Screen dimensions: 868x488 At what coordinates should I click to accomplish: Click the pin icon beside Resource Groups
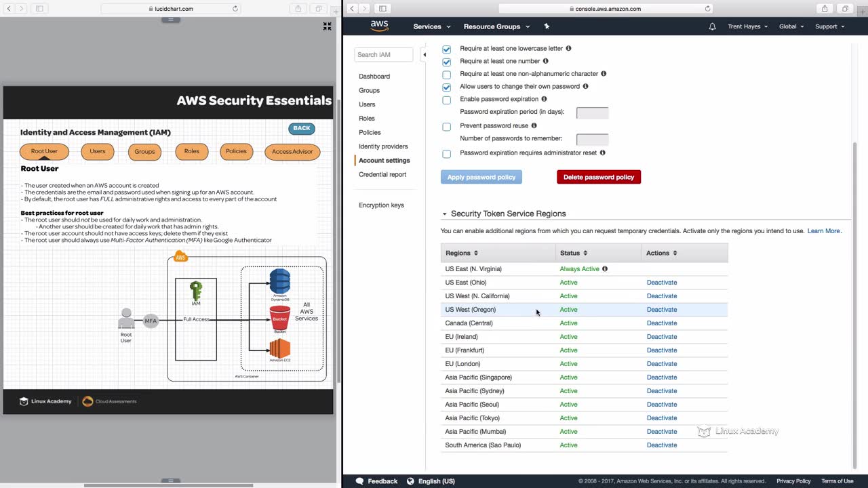click(x=547, y=26)
